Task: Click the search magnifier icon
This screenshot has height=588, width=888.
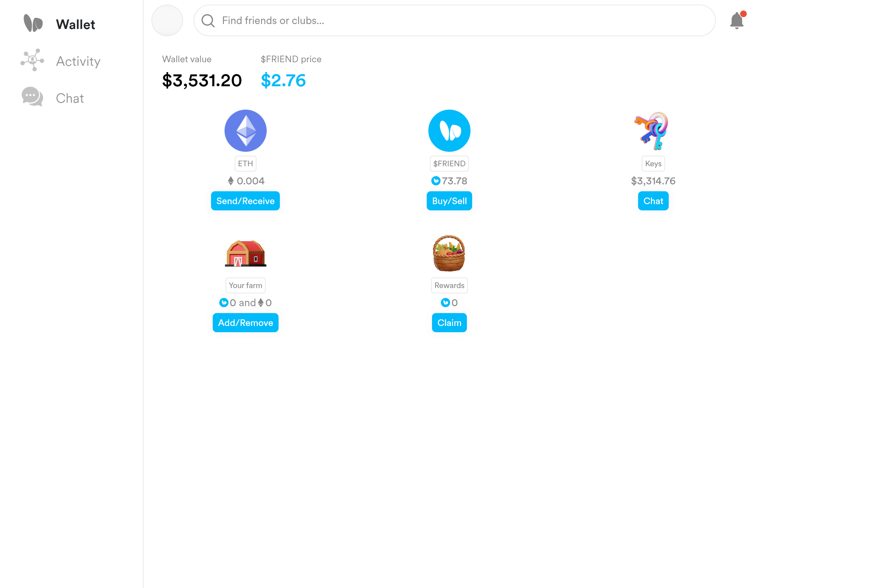Action: coord(208,21)
